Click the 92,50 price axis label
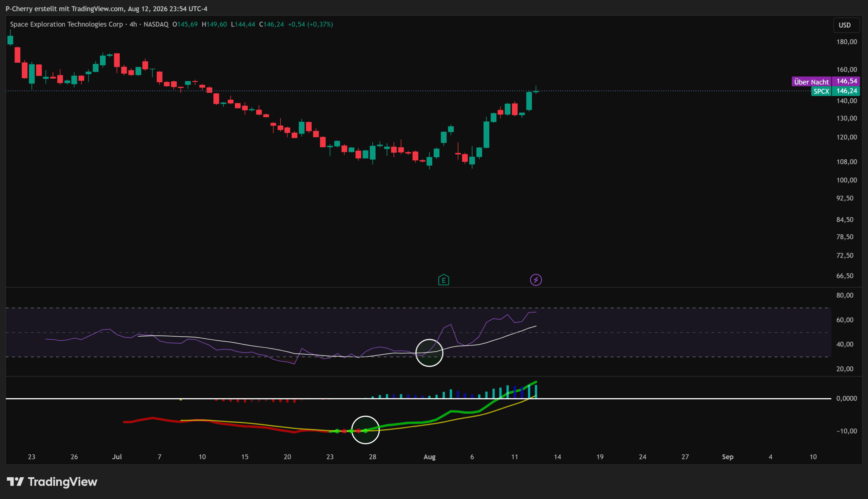The width and height of the screenshot is (868, 499). click(x=845, y=198)
